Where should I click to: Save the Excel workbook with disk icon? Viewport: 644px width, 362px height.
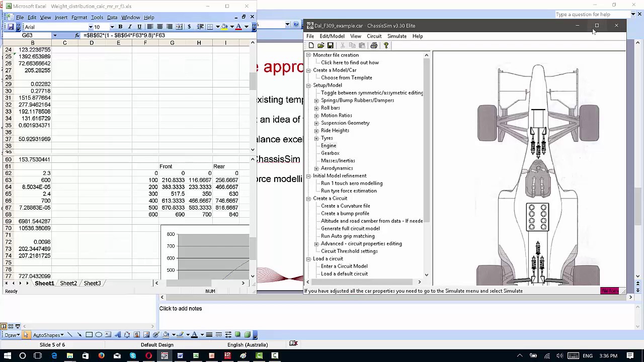click(x=11, y=27)
